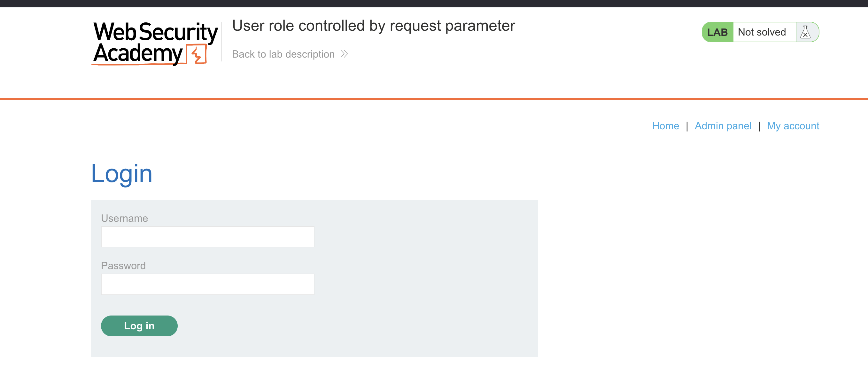868x368 pixels.
Task: Click the Web Security Academy logo text
Action: [x=148, y=42]
